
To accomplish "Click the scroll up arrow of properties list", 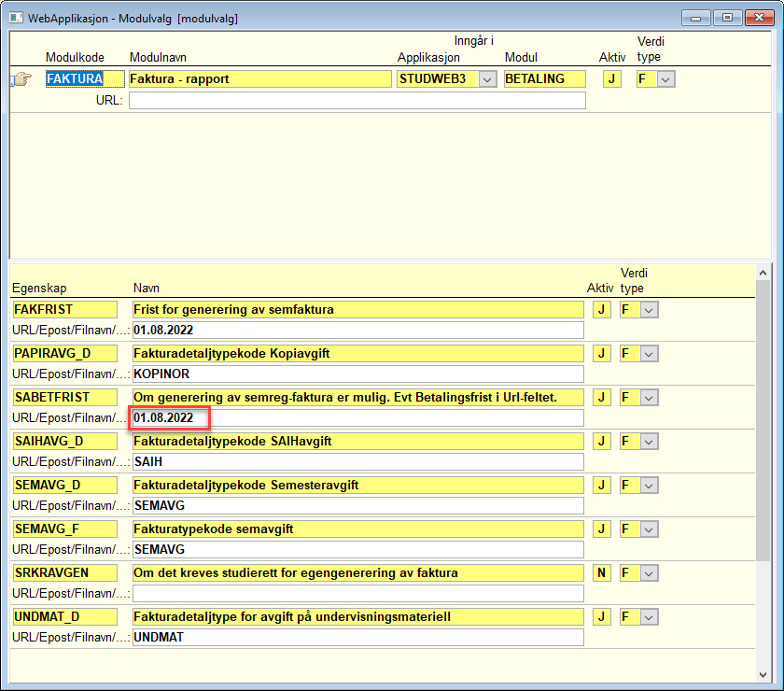I will point(763,274).
